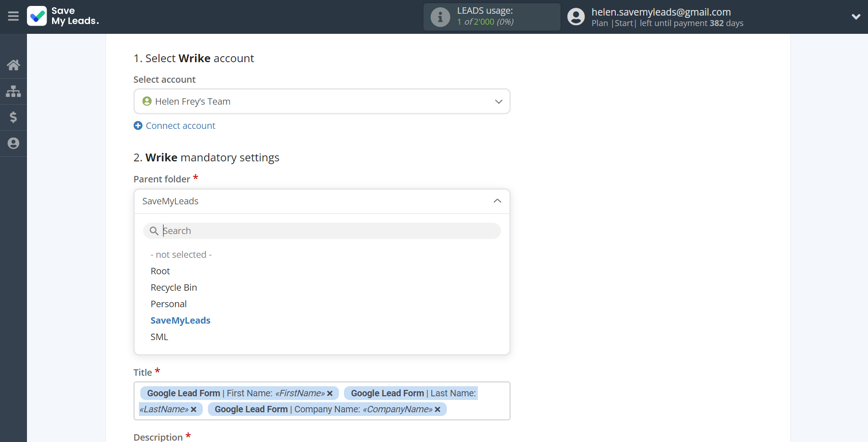
Task: Click the LEADS usage counter text
Action: coord(485,22)
